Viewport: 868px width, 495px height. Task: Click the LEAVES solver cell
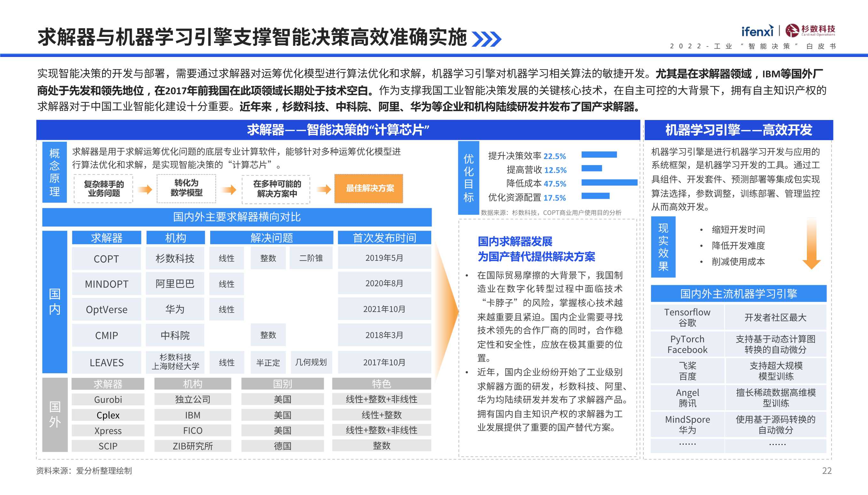(106, 363)
